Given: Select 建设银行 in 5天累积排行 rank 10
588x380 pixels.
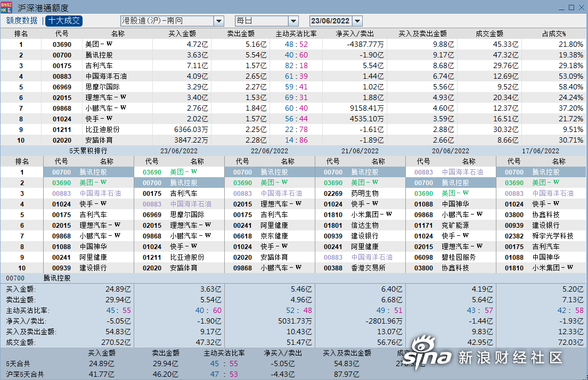Looking at the screenshot, I should coord(93,268).
